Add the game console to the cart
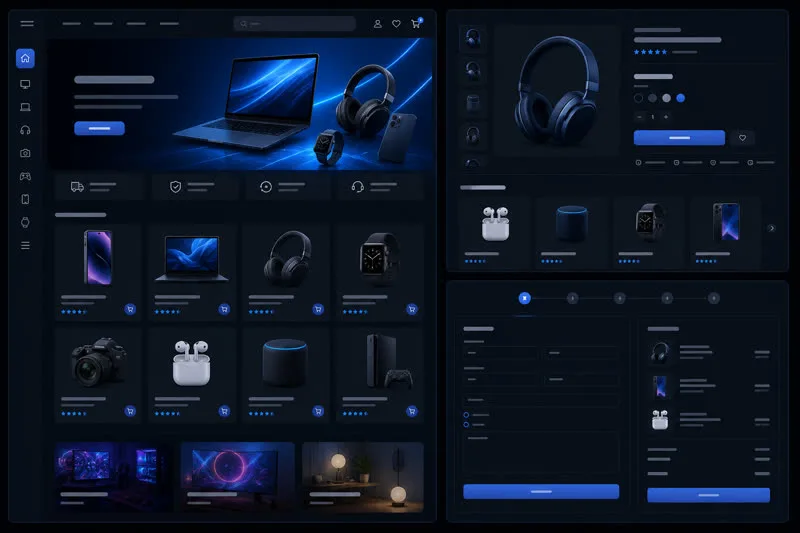This screenshot has height=533, width=800. tap(412, 411)
